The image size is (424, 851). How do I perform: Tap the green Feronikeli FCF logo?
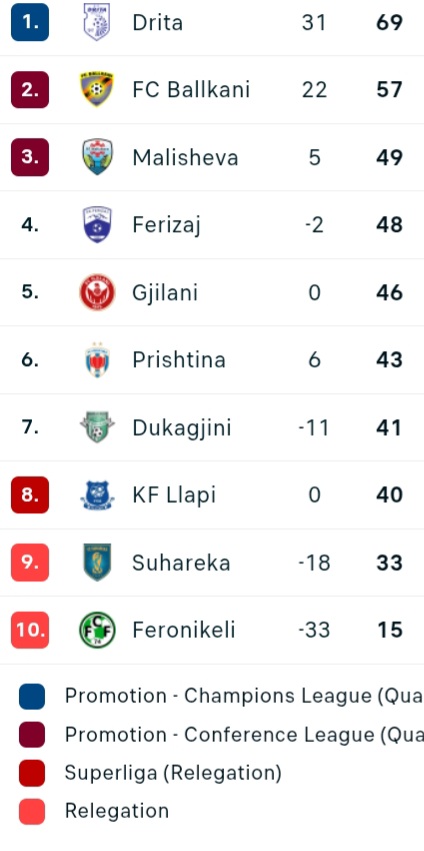pyautogui.click(x=97, y=630)
